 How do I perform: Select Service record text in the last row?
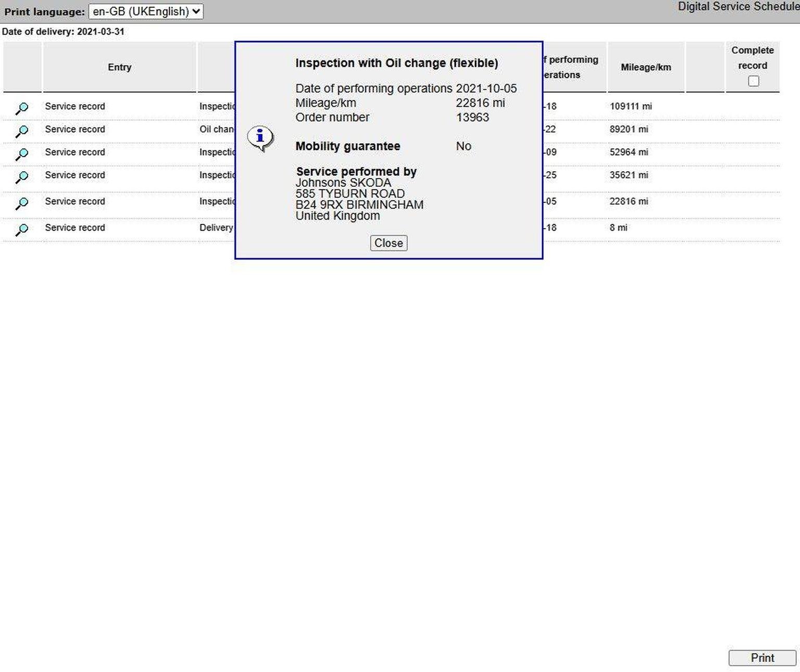pos(75,227)
